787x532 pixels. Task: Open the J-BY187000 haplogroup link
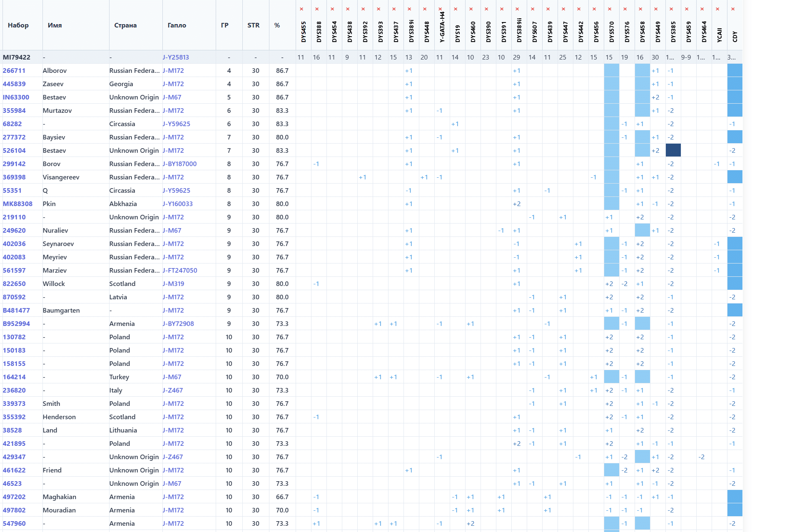(179, 164)
